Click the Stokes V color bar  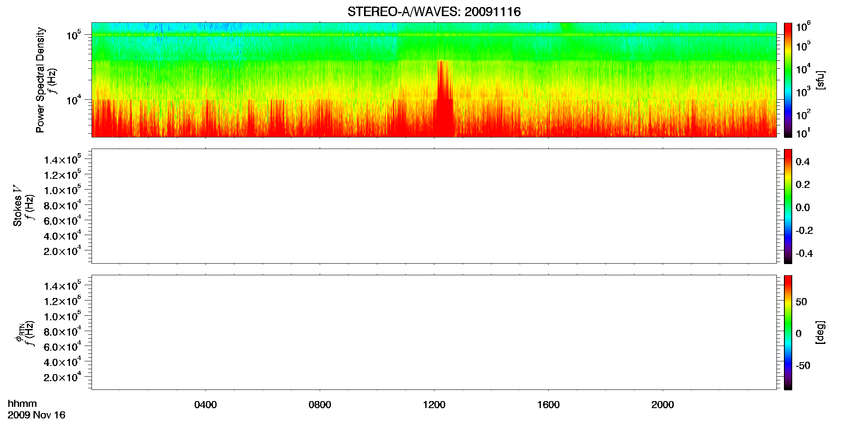[x=788, y=206]
